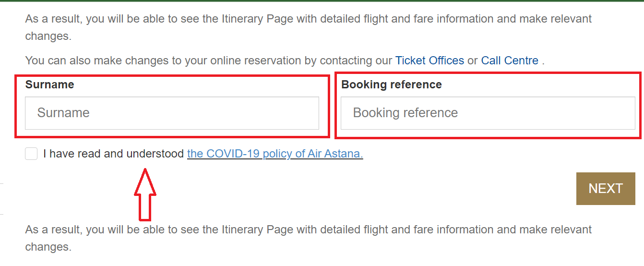644x266 pixels.
Task: Click the bold Booking reference label
Action: pos(392,85)
